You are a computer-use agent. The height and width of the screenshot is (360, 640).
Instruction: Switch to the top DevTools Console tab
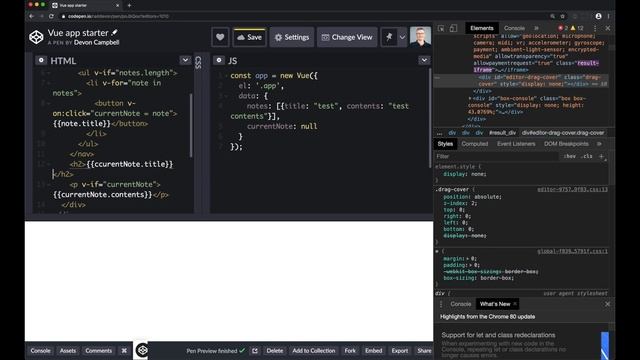pyautogui.click(x=514, y=28)
